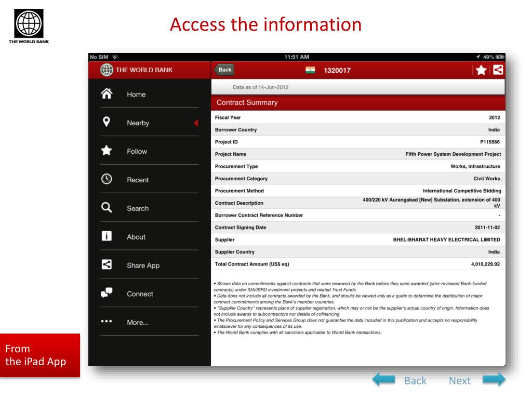Click signing date 2011-11-02
Viewport: 532px width, 399px height.
tap(487, 228)
